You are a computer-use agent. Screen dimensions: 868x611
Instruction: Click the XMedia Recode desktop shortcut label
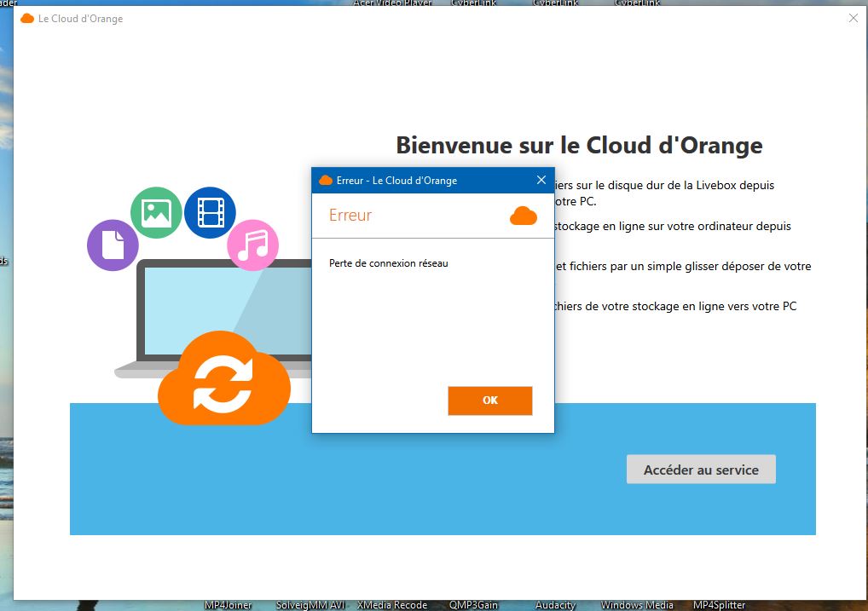392,605
